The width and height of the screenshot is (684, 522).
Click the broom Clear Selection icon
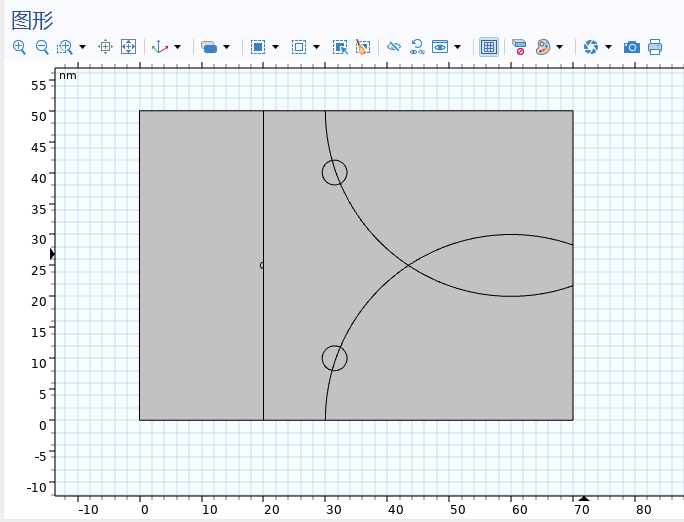(363, 47)
